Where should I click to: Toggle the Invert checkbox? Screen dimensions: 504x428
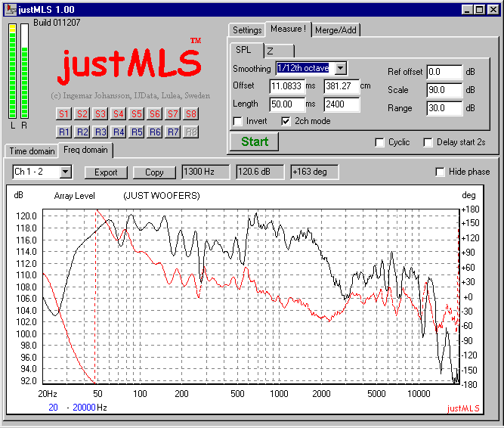click(237, 121)
